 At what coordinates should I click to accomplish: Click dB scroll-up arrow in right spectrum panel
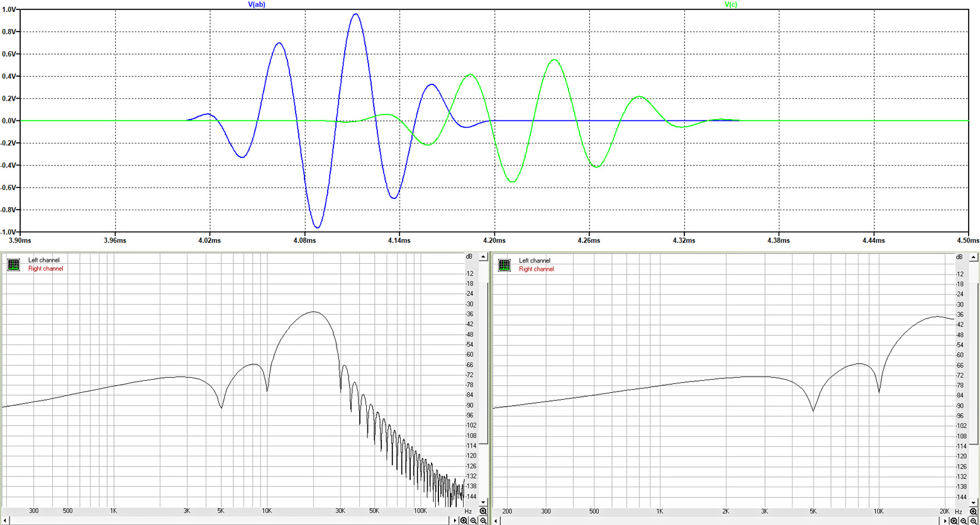tap(973, 257)
